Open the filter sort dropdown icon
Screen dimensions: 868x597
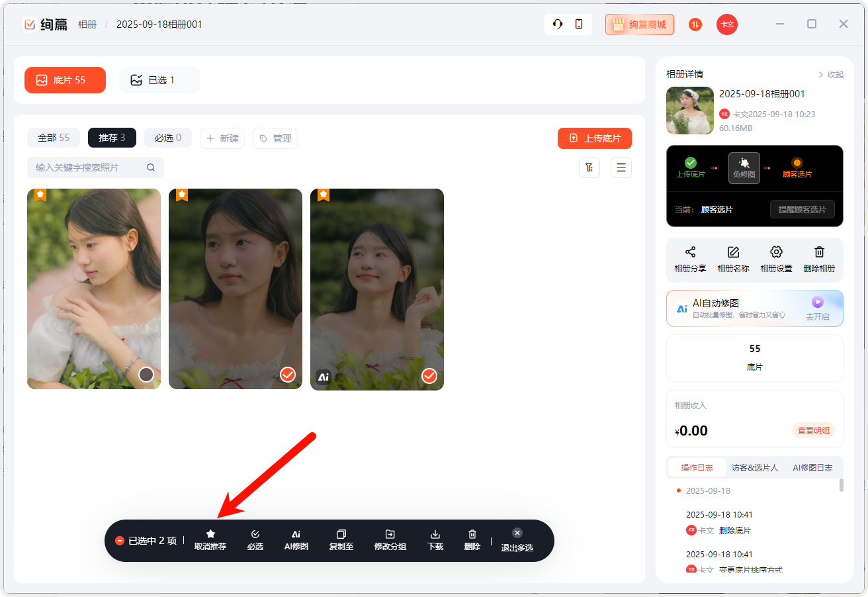(x=589, y=167)
